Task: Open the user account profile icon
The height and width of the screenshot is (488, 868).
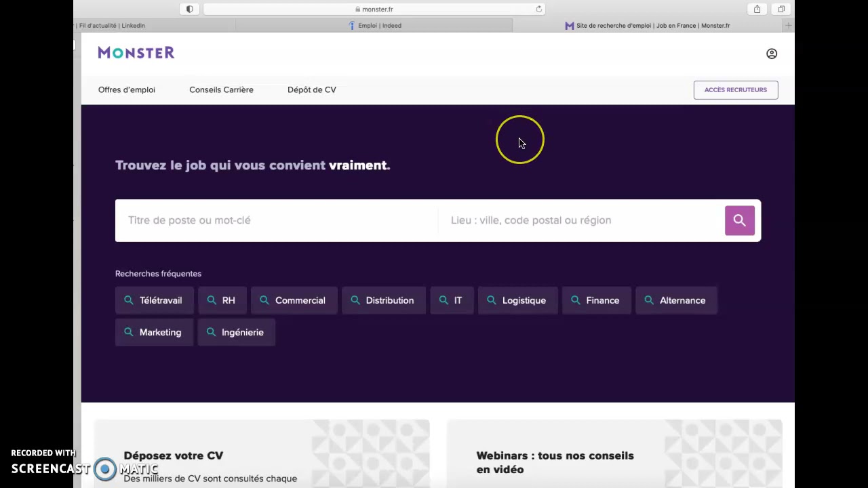Action: pos(772,54)
